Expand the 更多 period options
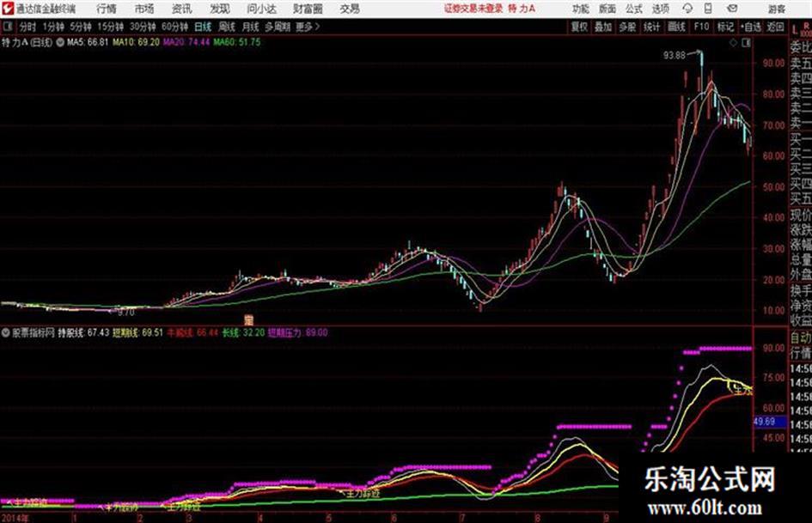 [x=308, y=27]
